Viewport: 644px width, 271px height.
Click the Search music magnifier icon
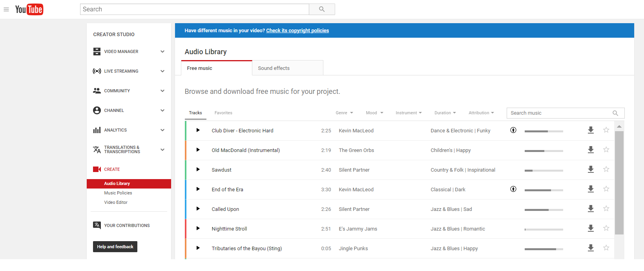click(x=615, y=113)
